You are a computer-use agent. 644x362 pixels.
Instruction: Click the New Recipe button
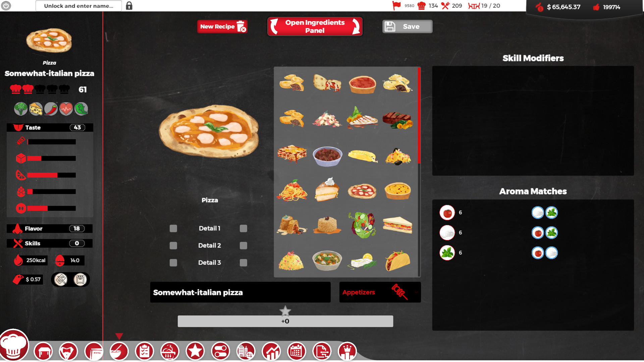tap(222, 26)
